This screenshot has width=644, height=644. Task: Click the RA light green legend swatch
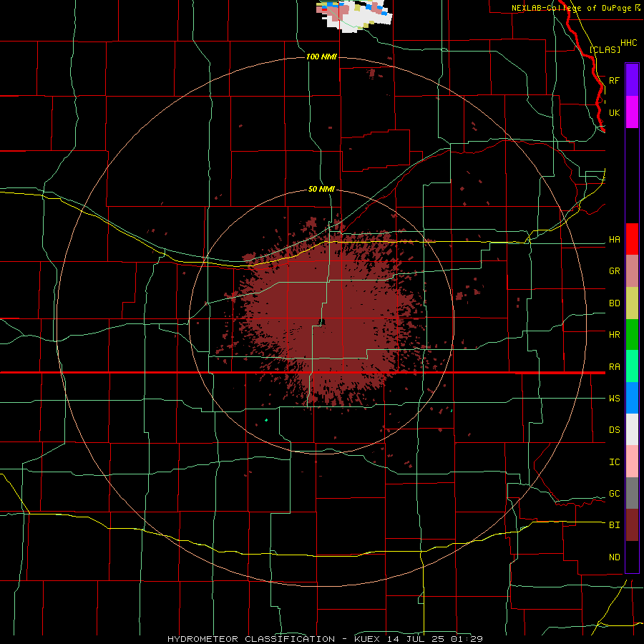click(632, 366)
